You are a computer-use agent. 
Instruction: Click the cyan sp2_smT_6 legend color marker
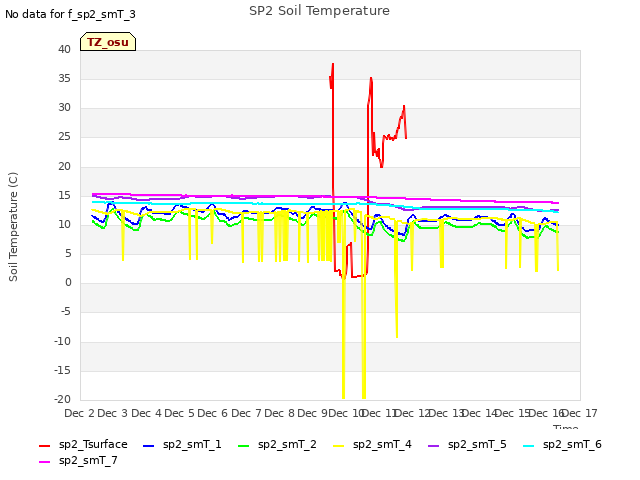point(529,446)
